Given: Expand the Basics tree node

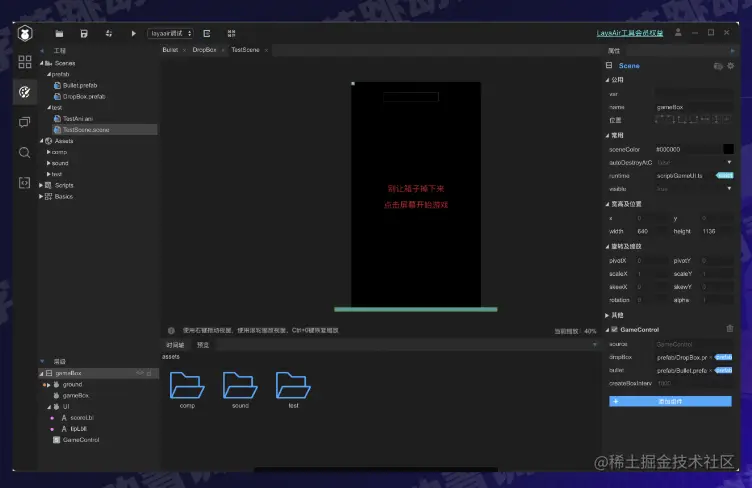Looking at the screenshot, I should click(x=41, y=197).
